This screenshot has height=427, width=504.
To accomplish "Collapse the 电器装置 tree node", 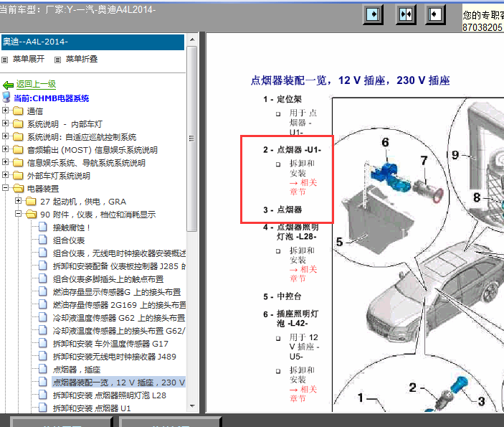I will [x=5, y=187].
